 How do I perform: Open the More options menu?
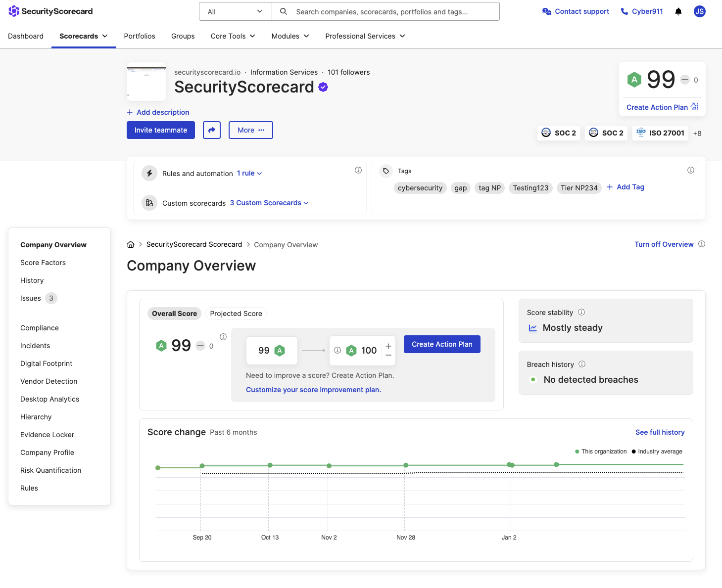click(x=251, y=130)
